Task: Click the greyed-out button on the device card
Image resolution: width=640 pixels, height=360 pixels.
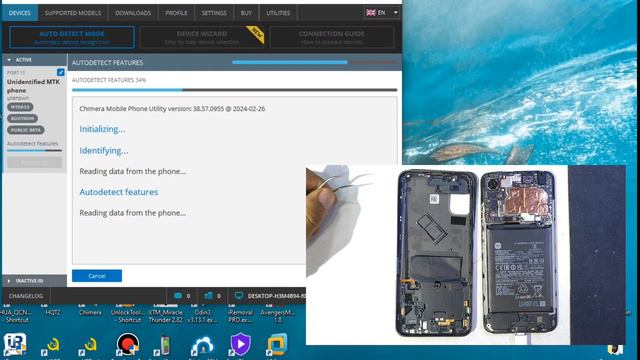Action: (34, 162)
